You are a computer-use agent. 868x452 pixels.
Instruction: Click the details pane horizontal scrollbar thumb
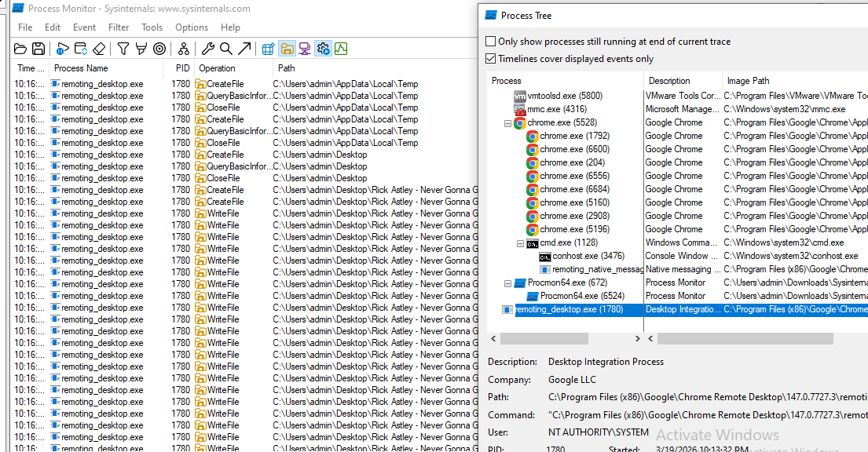(745, 338)
